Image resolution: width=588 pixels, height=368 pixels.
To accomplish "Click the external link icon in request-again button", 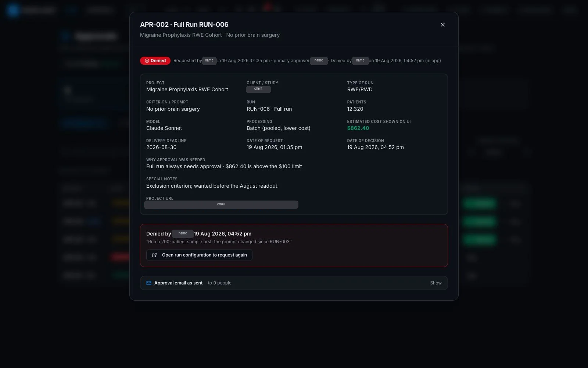I will pos(154,255).
